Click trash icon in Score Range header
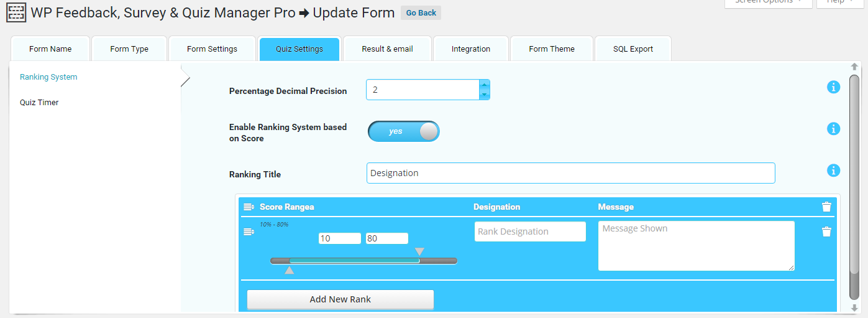 point(826,207)
